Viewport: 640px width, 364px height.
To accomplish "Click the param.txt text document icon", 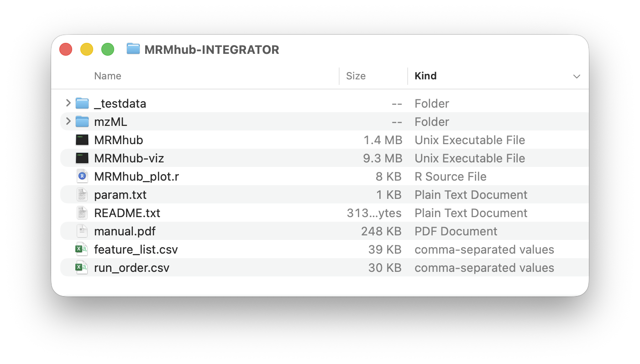I will point(82,195).
